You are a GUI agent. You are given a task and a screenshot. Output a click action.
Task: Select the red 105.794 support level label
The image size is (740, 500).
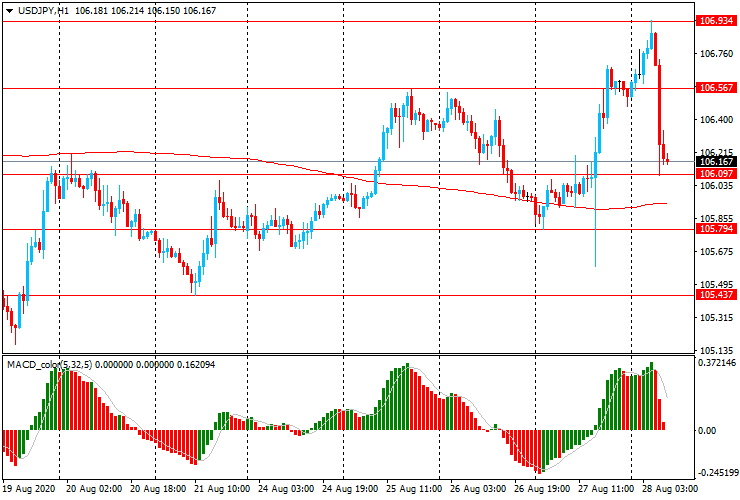[x=712, y=229]
